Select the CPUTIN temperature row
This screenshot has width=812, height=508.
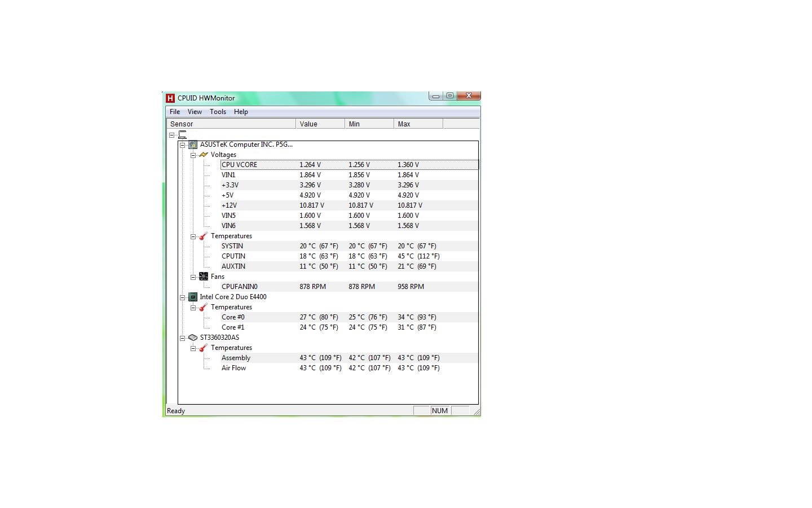(350, 256)
